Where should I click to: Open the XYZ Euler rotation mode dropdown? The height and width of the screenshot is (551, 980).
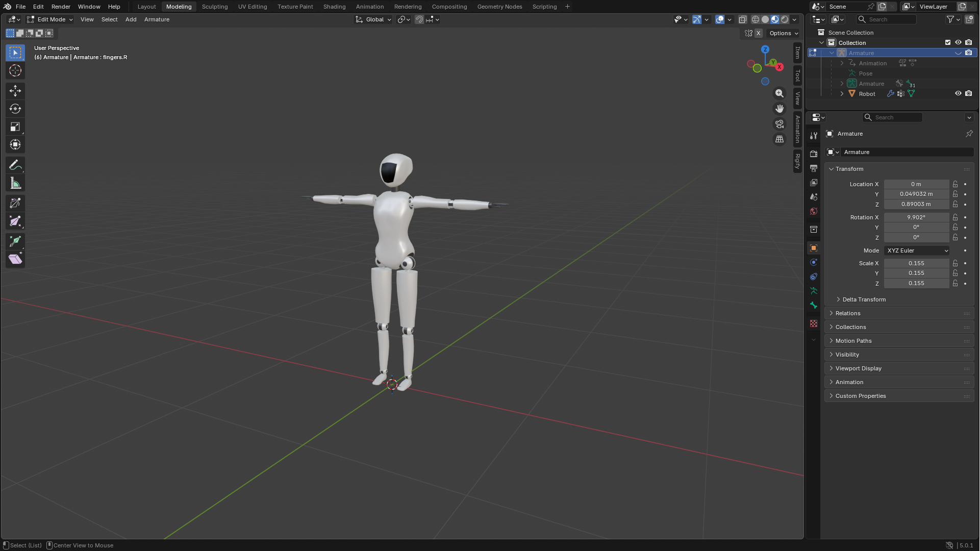[x=917, y=251]
